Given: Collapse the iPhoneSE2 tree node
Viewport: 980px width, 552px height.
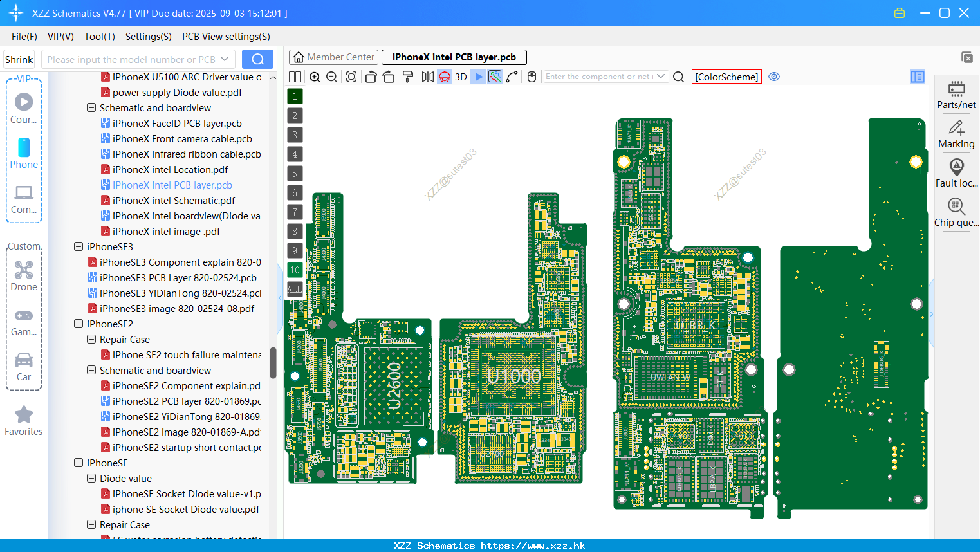Looking at the screenshot, I should tap(79, 324).
